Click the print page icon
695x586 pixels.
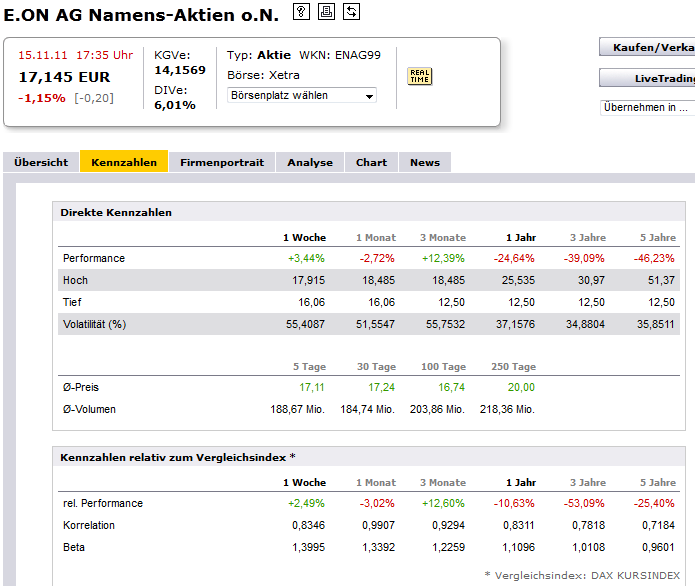coord(326,12)
